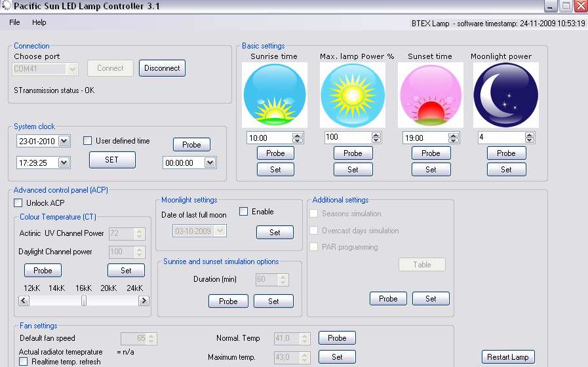Click the Moonlight power moon icon
The height and width of the screenshot is (367, 588).
505,95
